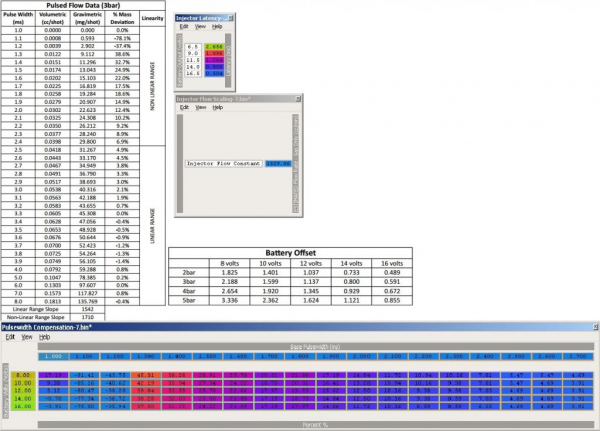
Task: Click the Injector Flow Scaling title bar
Action: coord(220,99)
